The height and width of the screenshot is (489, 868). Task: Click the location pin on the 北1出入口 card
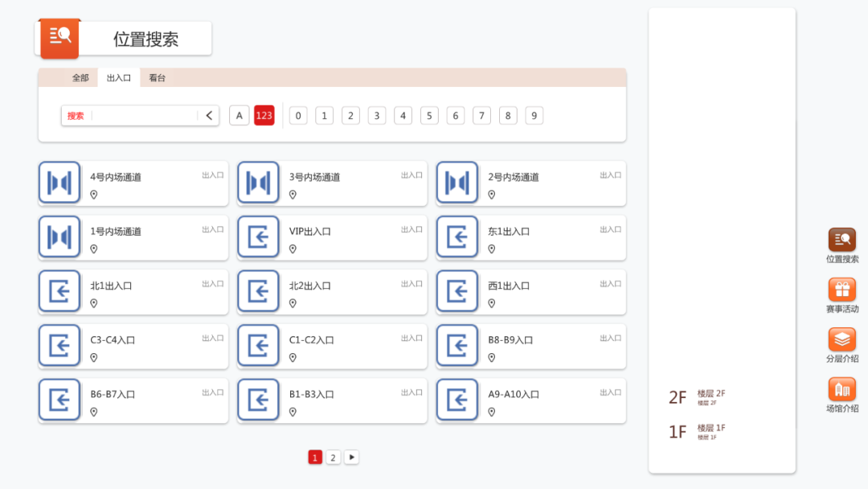tap(92, 304)
